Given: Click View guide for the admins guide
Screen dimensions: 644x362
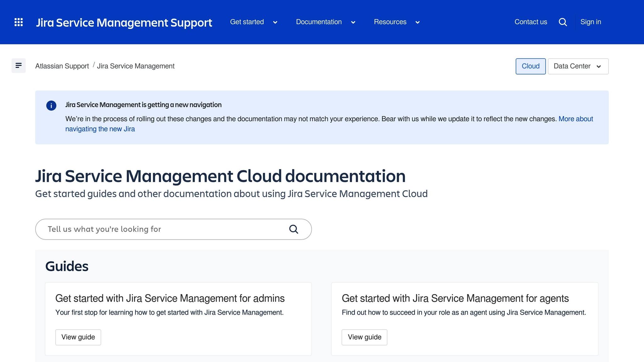Looking at the screenshot, I should (78, 337).
